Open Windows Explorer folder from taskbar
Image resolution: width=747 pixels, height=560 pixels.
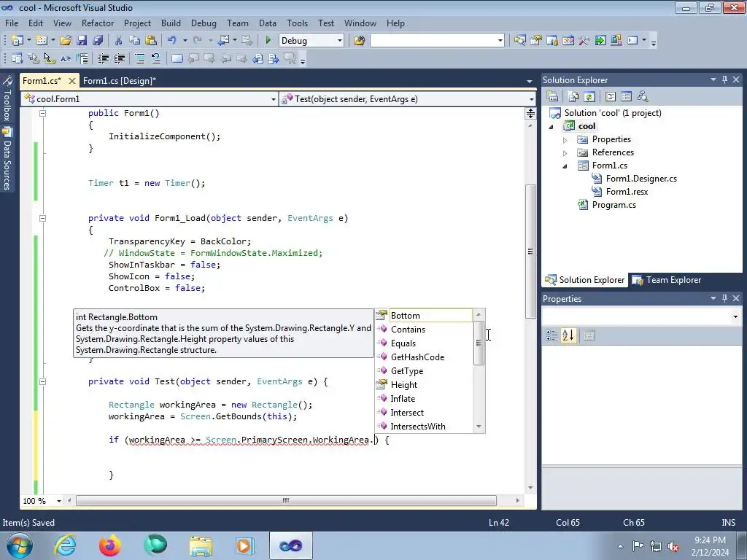click(201, 545)
